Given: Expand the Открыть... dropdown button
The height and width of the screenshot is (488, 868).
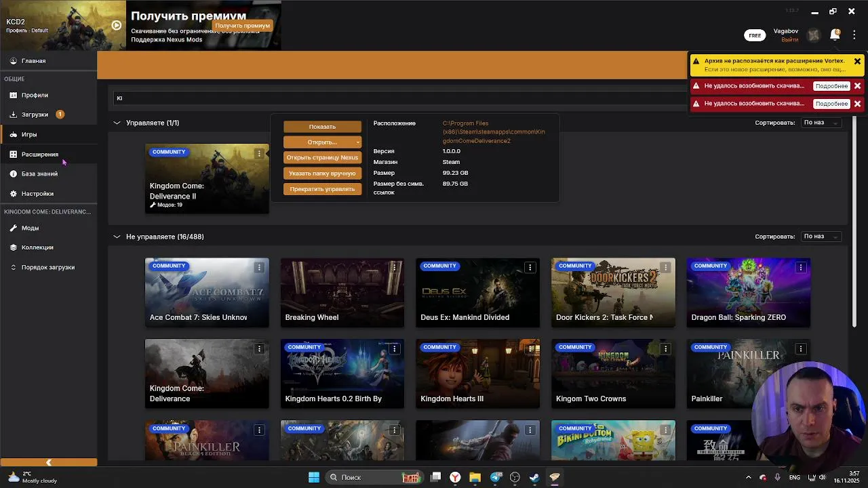Looking at the screenshot, I should (322, 142).
